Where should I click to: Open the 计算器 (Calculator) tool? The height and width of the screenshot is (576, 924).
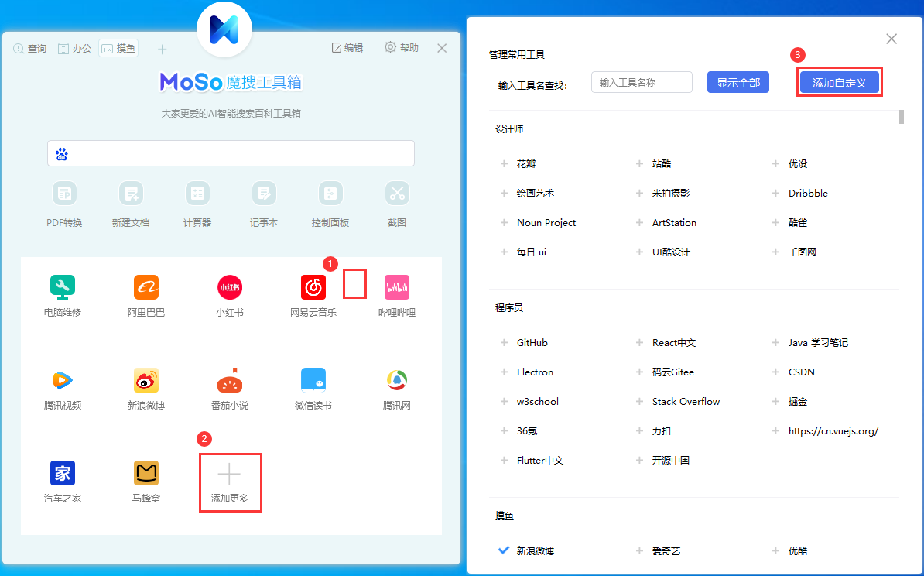[x=197, y=204]
